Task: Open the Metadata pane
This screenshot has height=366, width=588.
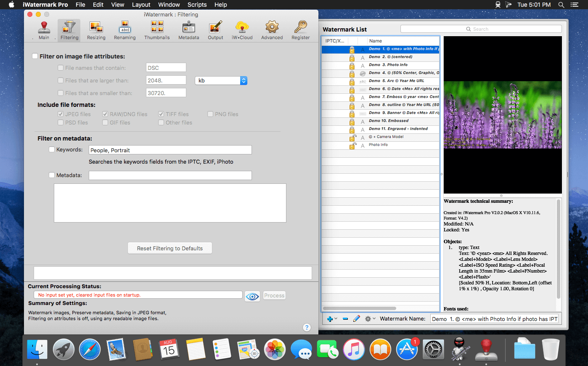Action: 188,30
